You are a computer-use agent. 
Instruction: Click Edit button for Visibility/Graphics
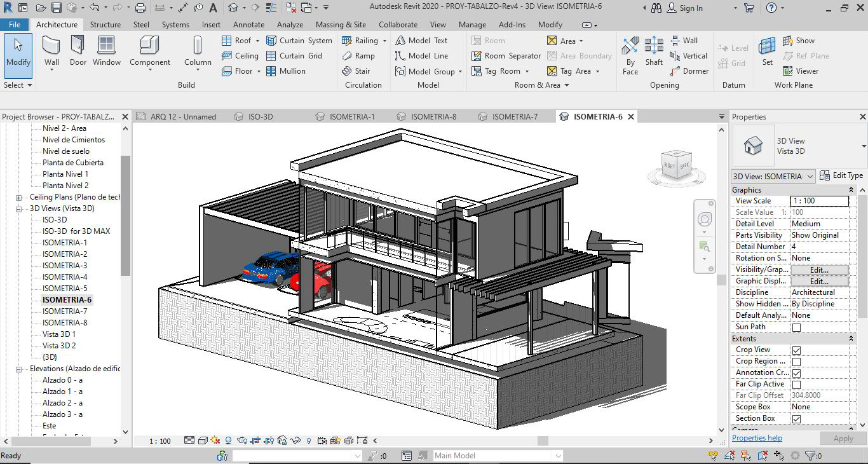point(819,270)
